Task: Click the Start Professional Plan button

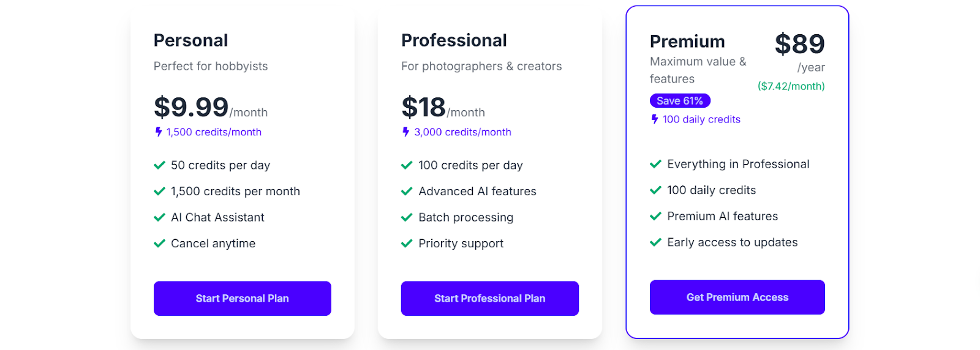Action: (x=489, y=299)
